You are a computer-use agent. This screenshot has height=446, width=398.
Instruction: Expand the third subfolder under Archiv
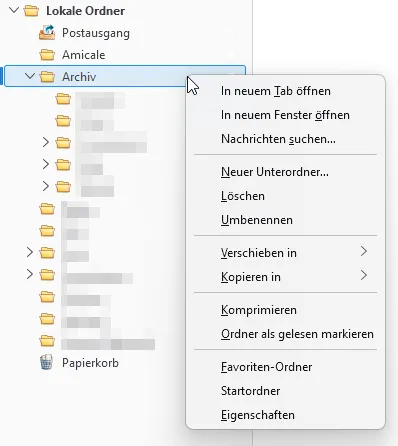click(46, 142)
